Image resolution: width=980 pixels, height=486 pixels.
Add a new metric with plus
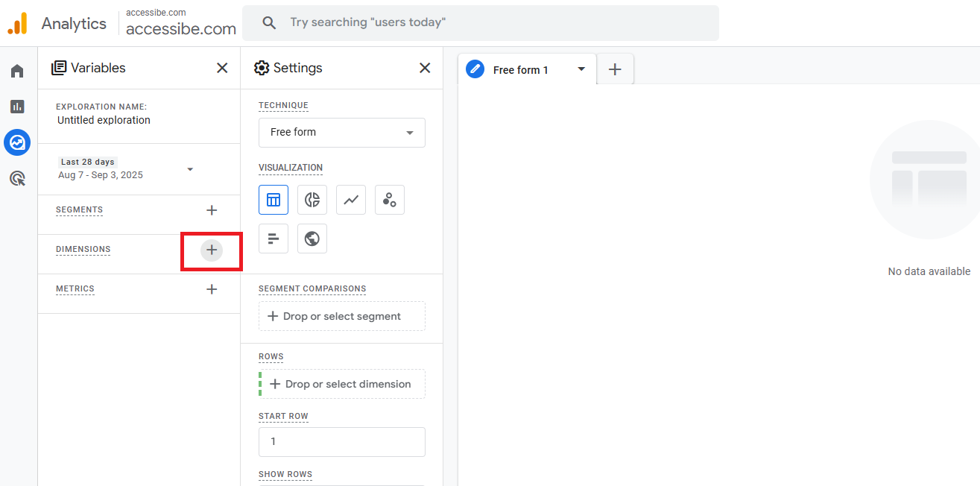(212, 289)
